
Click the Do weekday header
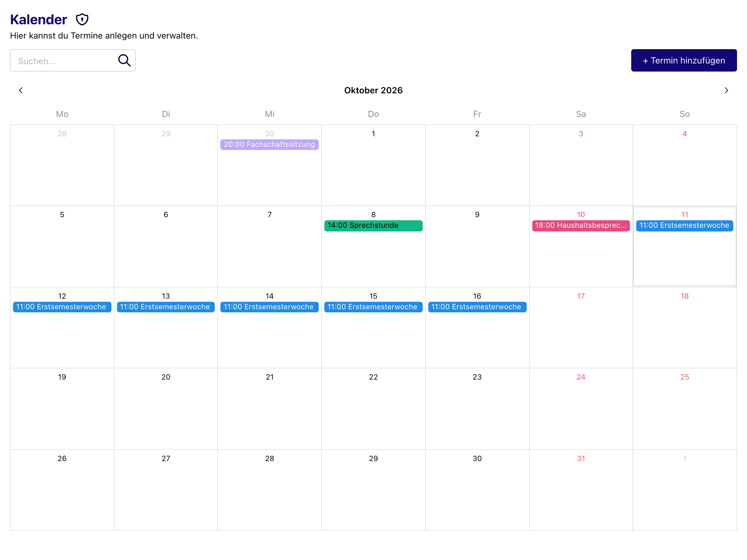pyautogui.click(x=373, y=114)
